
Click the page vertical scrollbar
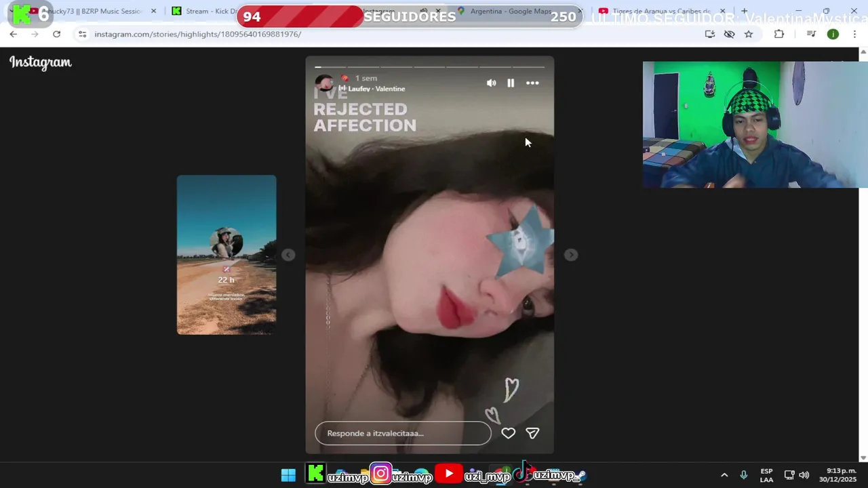click(x=863, y=255)
